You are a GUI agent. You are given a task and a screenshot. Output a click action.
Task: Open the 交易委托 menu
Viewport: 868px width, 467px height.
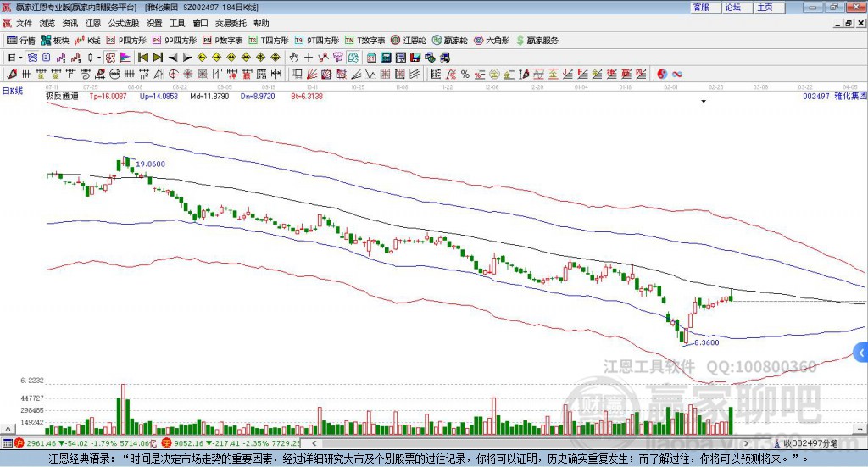(x=231, y=23)
